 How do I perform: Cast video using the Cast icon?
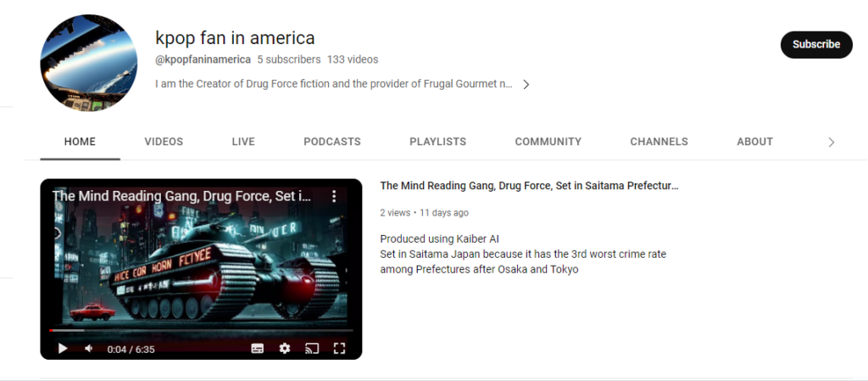(312, 348)
